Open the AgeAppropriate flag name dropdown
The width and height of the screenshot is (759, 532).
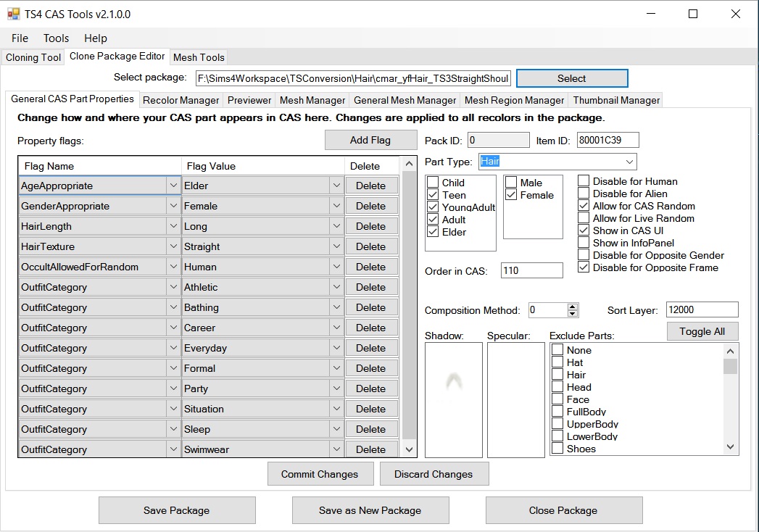coord(173,186)
